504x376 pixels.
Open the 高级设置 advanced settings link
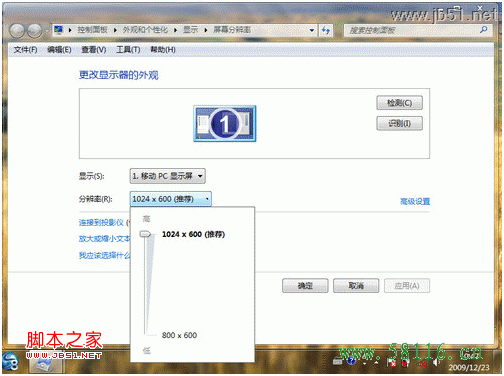(x=415, y=201)
